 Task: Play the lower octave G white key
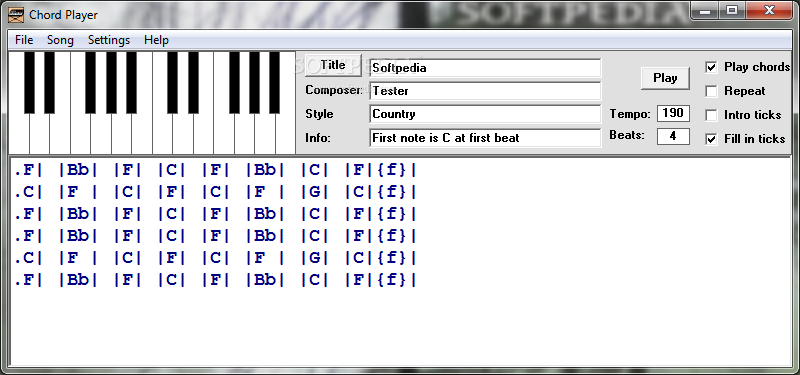click(x=101, y=134)
